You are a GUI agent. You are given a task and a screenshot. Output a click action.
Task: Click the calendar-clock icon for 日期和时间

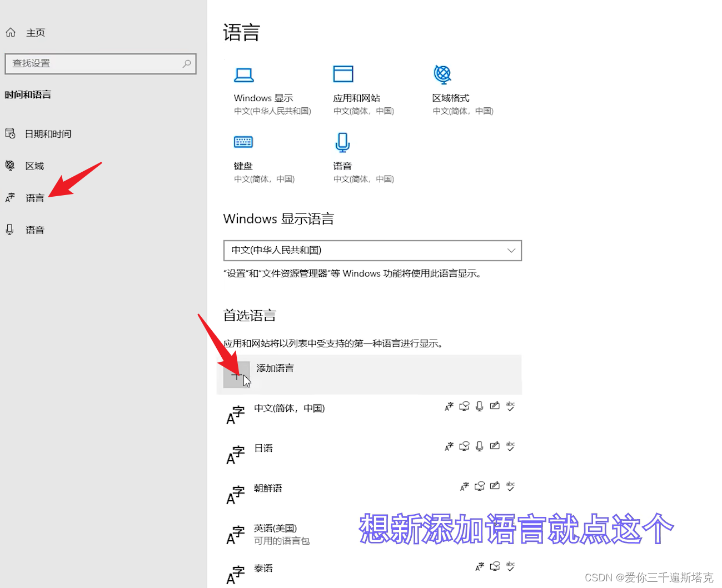[x=10, y=133]
